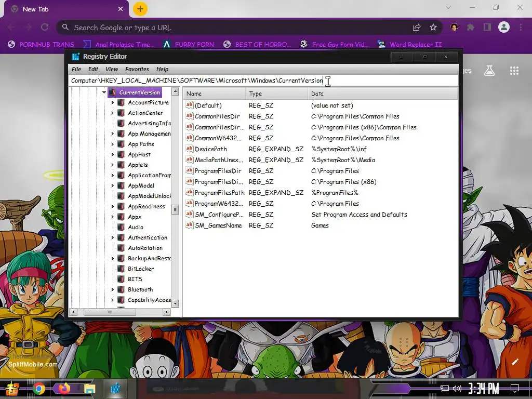Toggle the Chrome side panel icon
This screenshot has height=399, width=532.
point(487,28)
